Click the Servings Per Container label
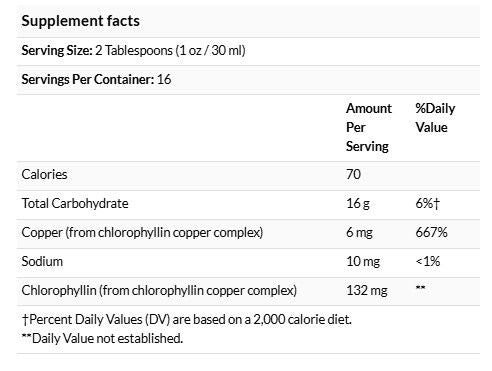 (x=88, y=80)
